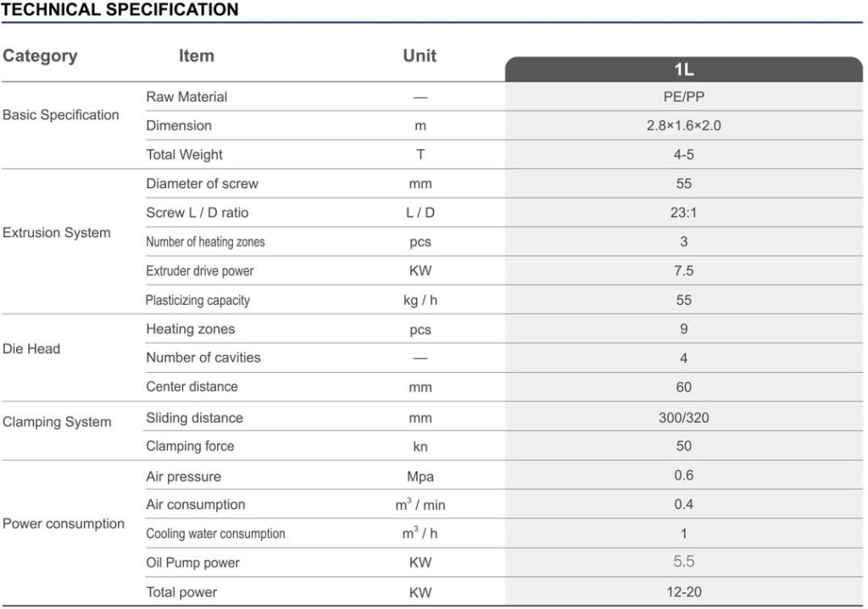Click the Unit column header
868x609 pixels.
[x=420, y=56]
